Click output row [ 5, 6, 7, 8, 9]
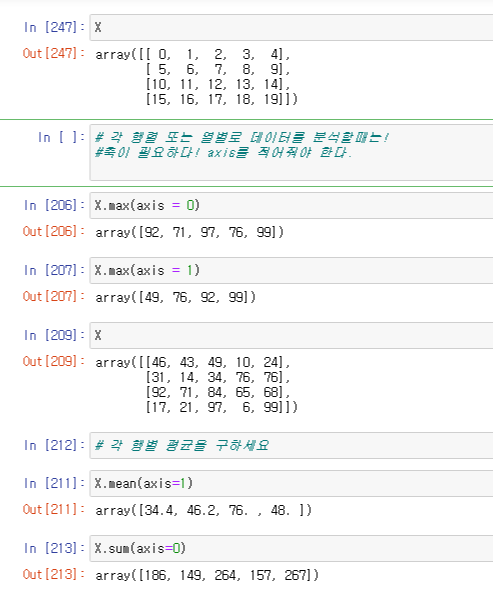This screenshot has height=592, width=493. [218, 69]
